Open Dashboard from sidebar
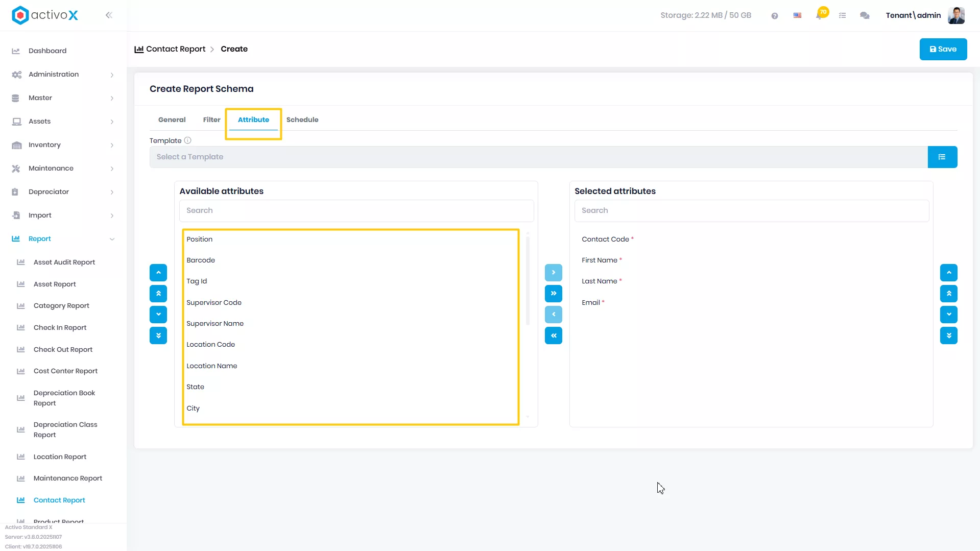Image resolution: width=980 pixels, height=551 pixels. (x=47, y=51)
